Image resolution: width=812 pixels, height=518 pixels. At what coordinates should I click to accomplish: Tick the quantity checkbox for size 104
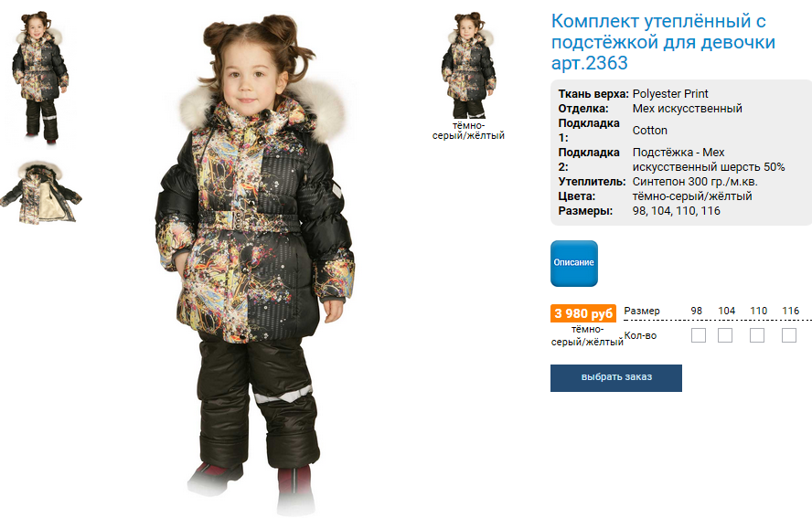tap(725, 334)
